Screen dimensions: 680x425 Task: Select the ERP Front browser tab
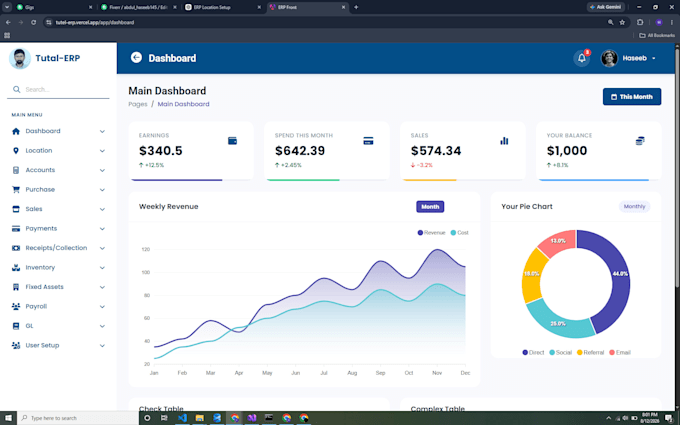[307, 7]
